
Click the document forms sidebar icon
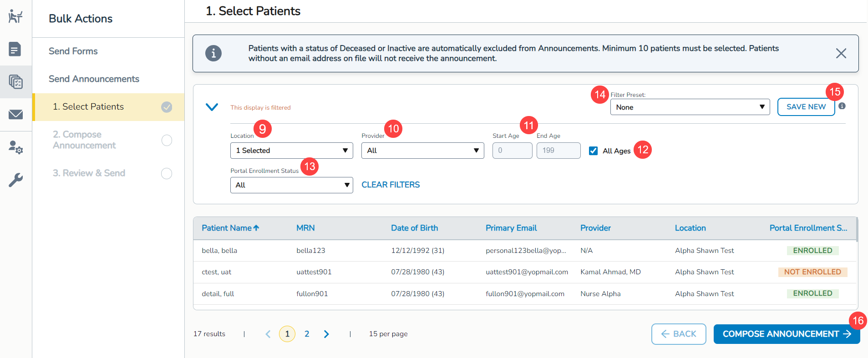click(x=15, y=49)
